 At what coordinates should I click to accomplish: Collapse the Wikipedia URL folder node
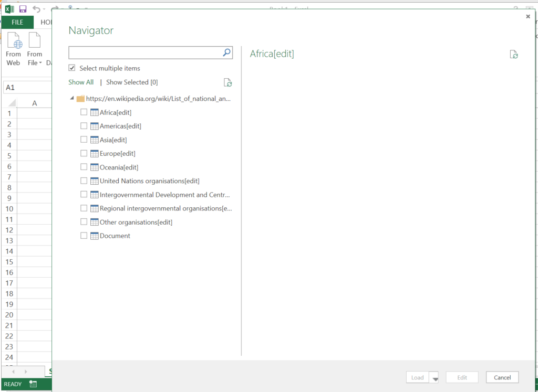72,98
